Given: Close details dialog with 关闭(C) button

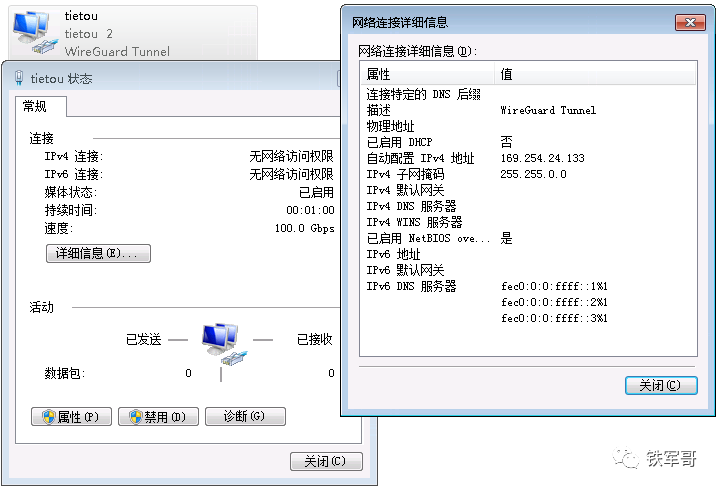Looking at the screenshot, I should pos(661,385).
